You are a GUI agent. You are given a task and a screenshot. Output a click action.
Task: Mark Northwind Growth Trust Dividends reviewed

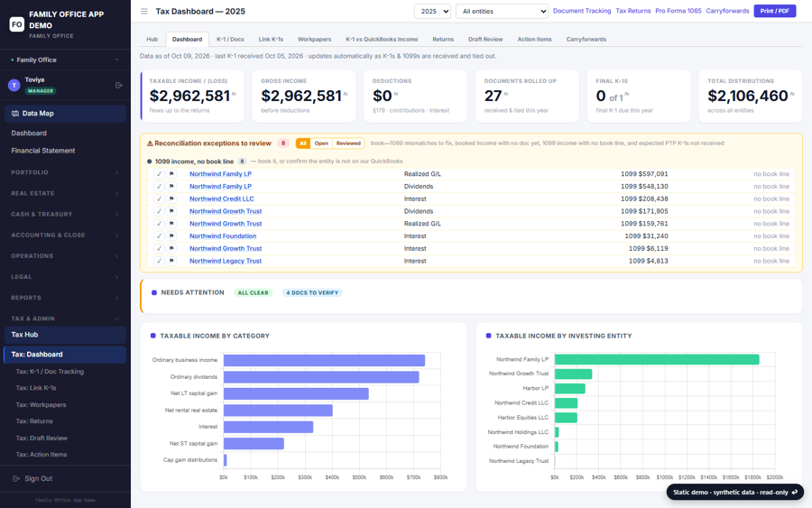pyautogui.click(x=159, y=211)
